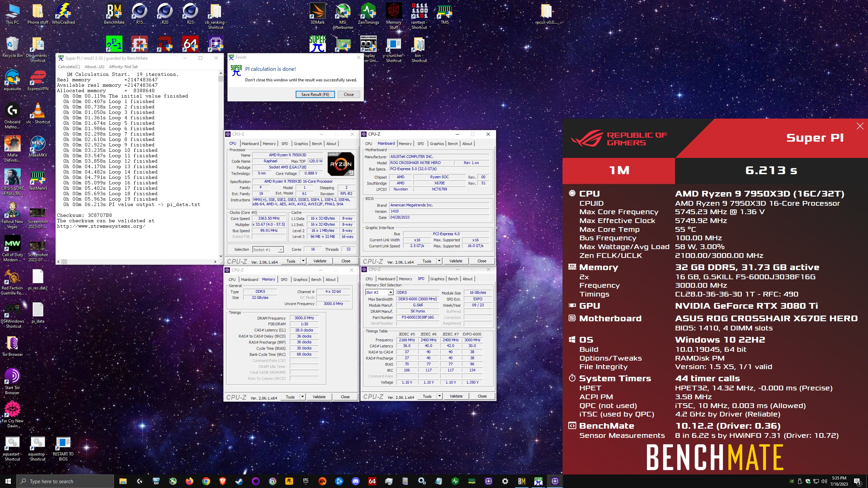The width and height of the screenshot is (868, 488).
Task: Open Steam from the taskbar
Action: 239,481
